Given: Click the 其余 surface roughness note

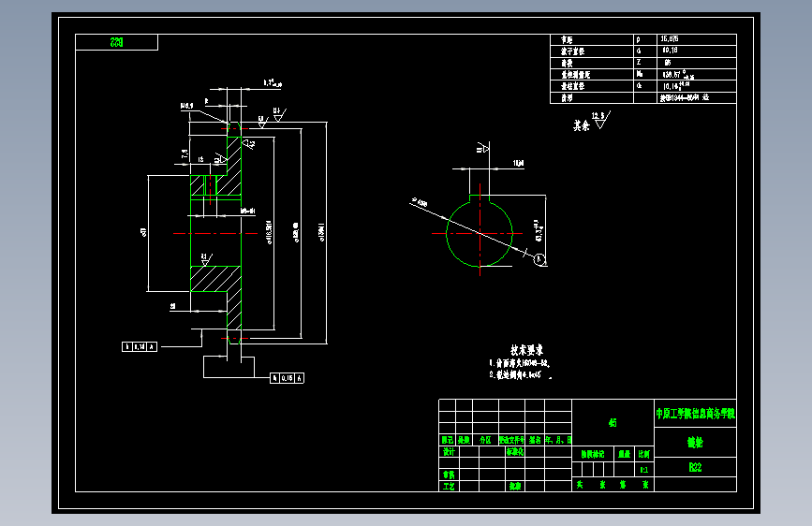Looking at the screenshot, I should pos(581,125).
